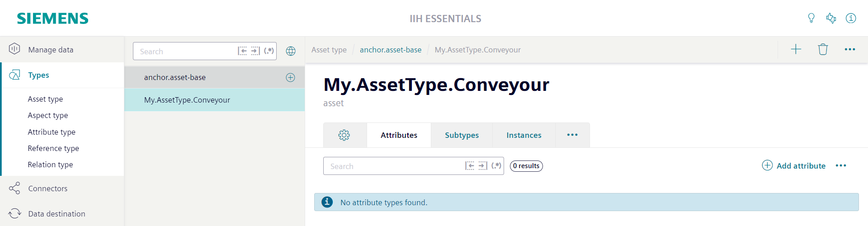This screenshot has height=226, width=868.
Task: Open Manage data in sidebar
Action: 62,49
